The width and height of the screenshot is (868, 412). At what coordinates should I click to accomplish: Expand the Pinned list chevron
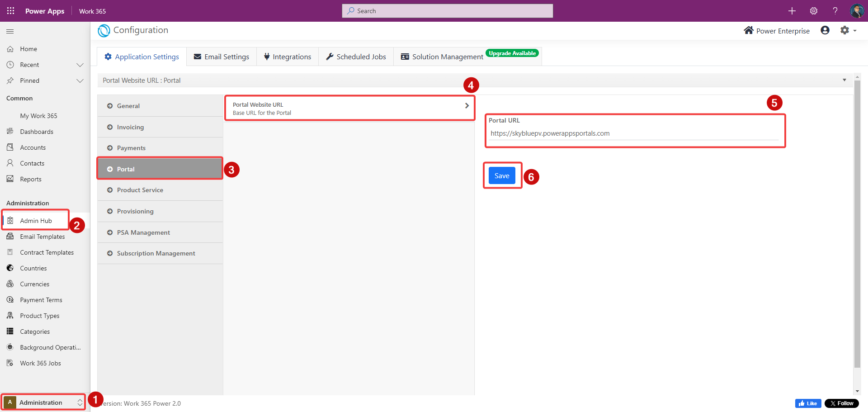pos(80,81)
